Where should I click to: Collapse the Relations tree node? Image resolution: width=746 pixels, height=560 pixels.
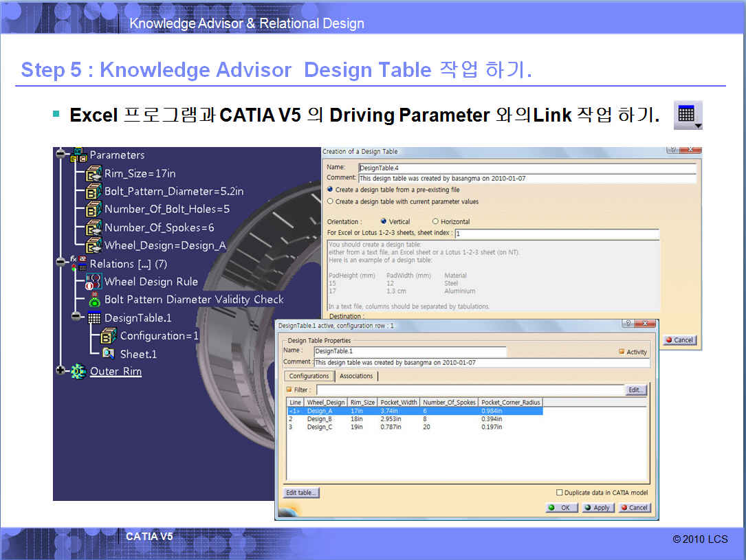click(61, 264)
